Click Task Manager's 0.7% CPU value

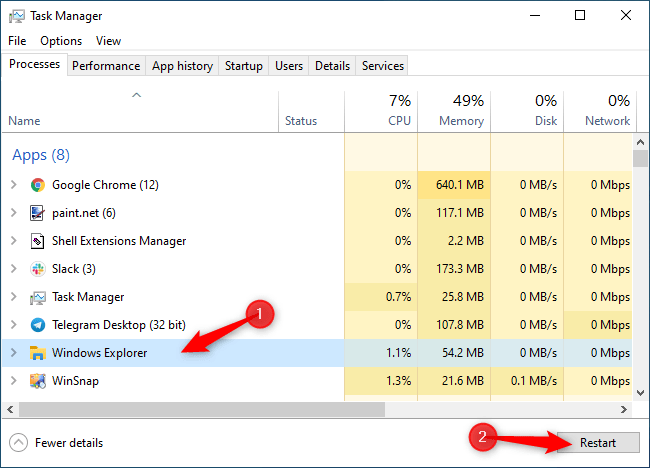(398, 297)
